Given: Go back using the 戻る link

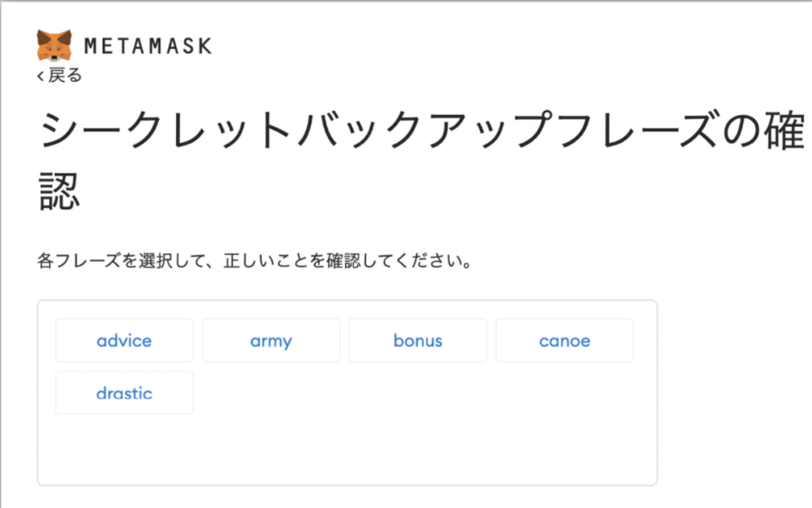Looking at the screenshot, I should pos(64,75).
